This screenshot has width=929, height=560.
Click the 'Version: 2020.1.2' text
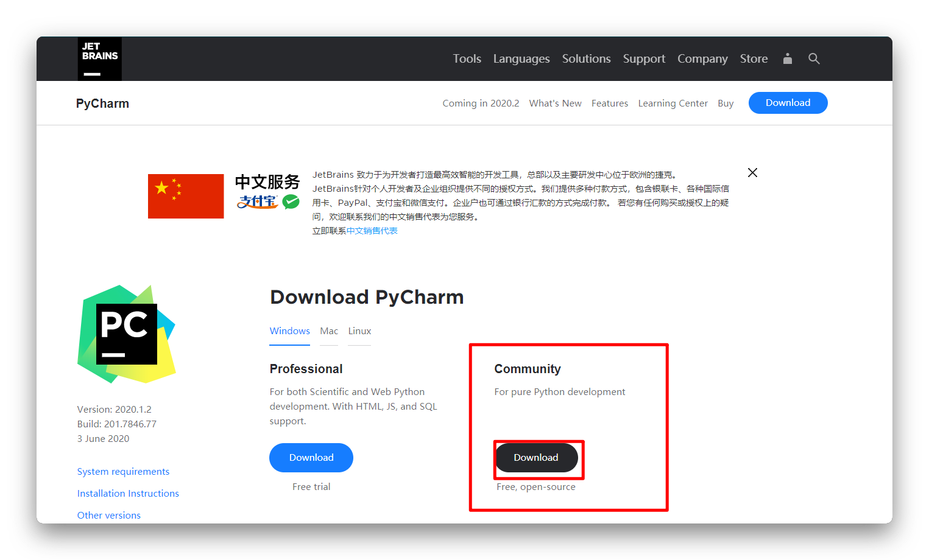[115, 410]
